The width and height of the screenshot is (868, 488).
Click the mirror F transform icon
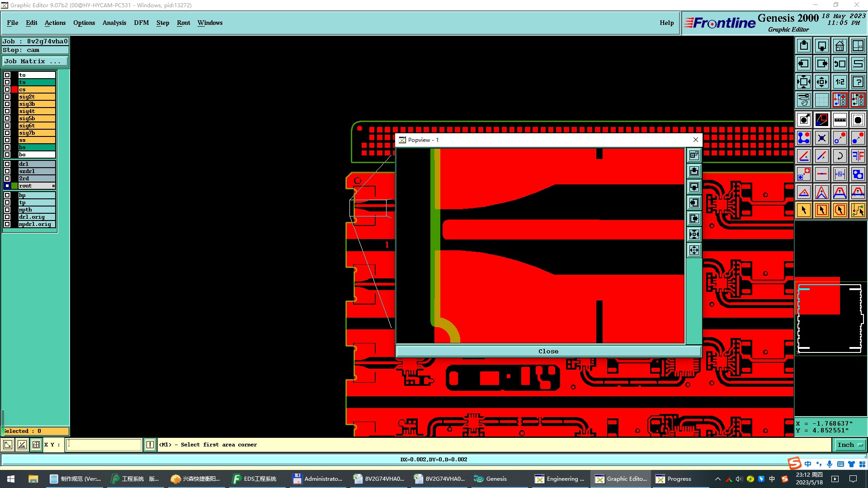click(858, 156)
